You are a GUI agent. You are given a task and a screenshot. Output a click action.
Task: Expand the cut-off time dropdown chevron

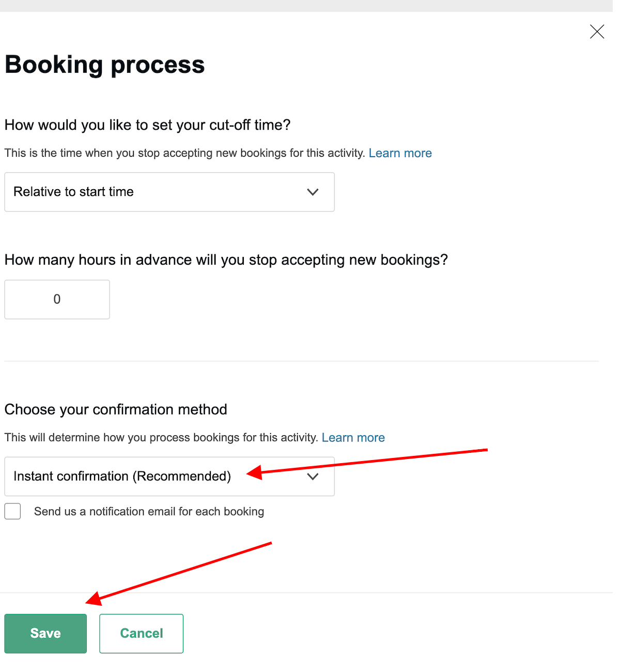(x=313, y=192)
